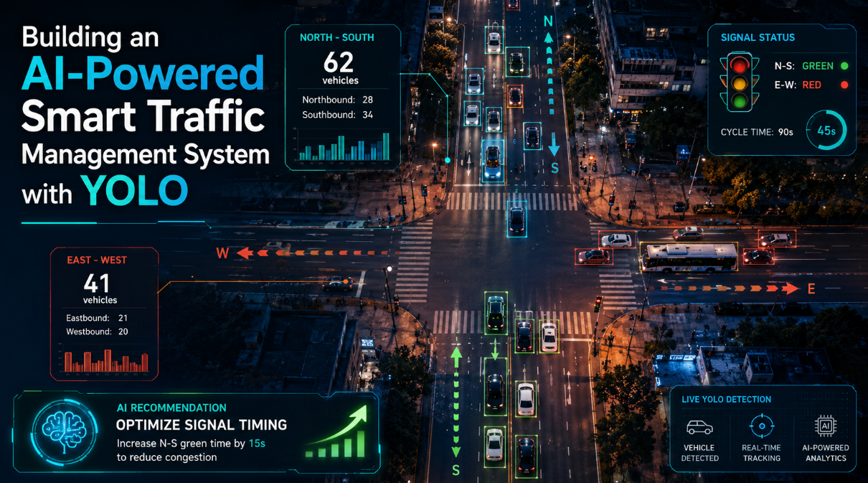Click the Westbound: 20 row
The width and height of the screenshot is (868, 483).
click(x=97, y=332)
